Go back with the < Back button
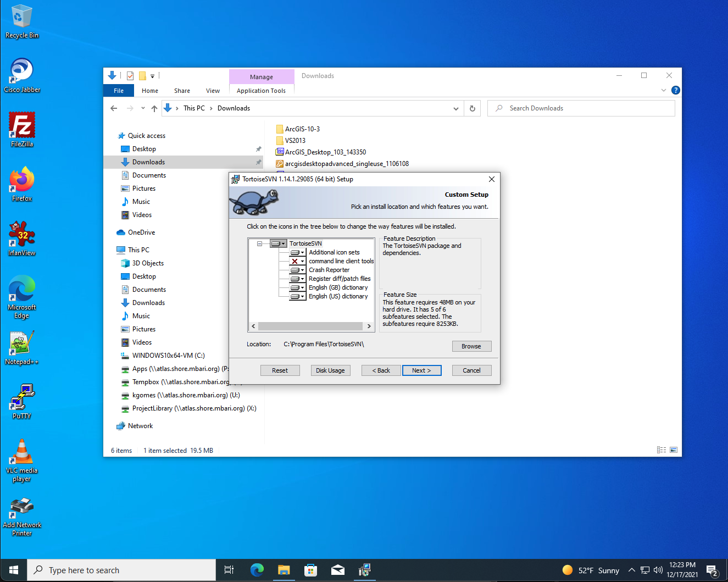This screenshot has width=728, height=582. (381, 370)
